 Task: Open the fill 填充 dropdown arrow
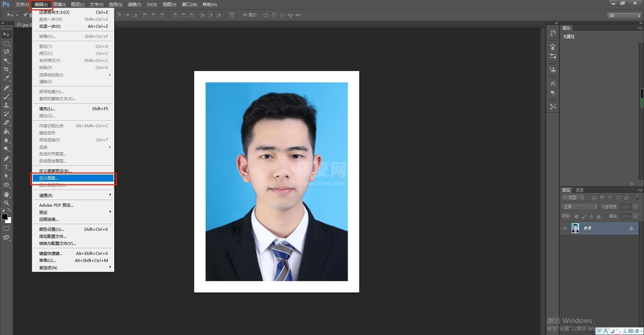click(636, 216)
